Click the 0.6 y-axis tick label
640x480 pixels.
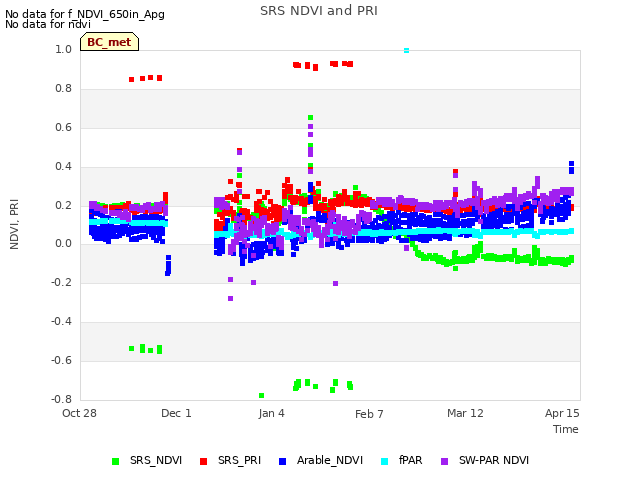[x=63, y=127]
